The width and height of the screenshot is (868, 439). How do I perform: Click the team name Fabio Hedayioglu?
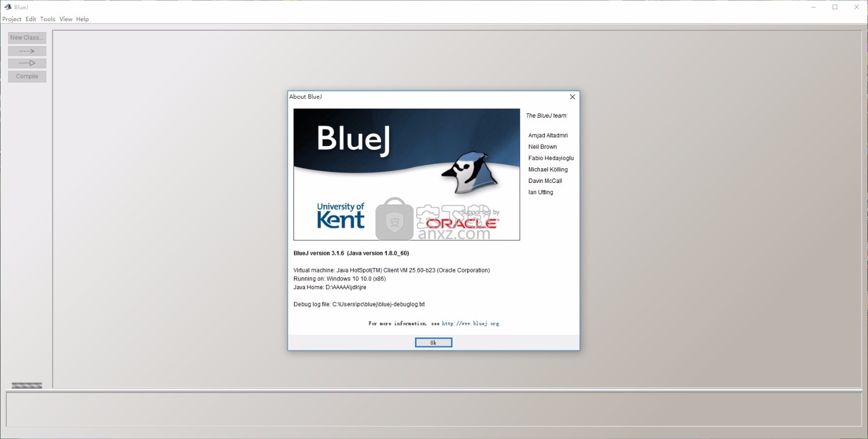coord(551,158)
